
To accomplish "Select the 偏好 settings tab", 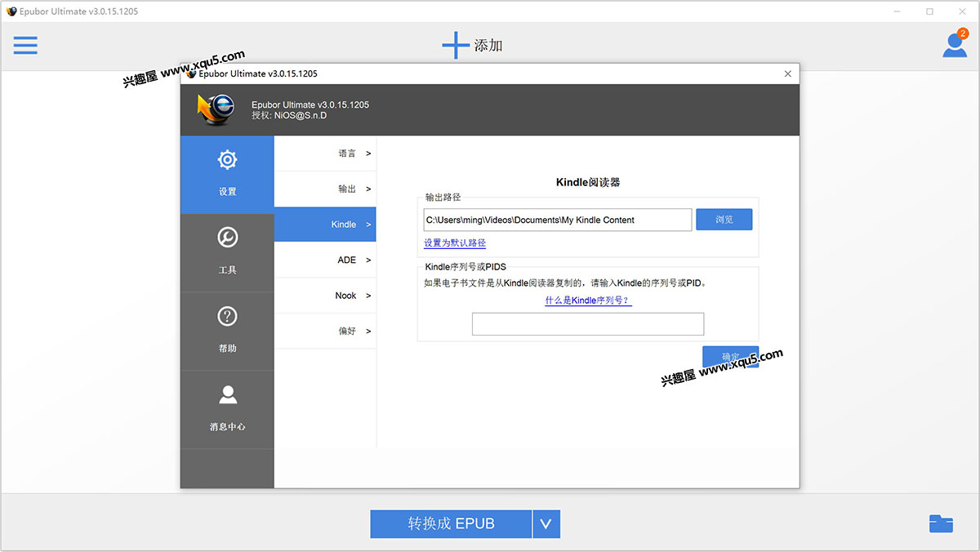I will pos(325,331).
